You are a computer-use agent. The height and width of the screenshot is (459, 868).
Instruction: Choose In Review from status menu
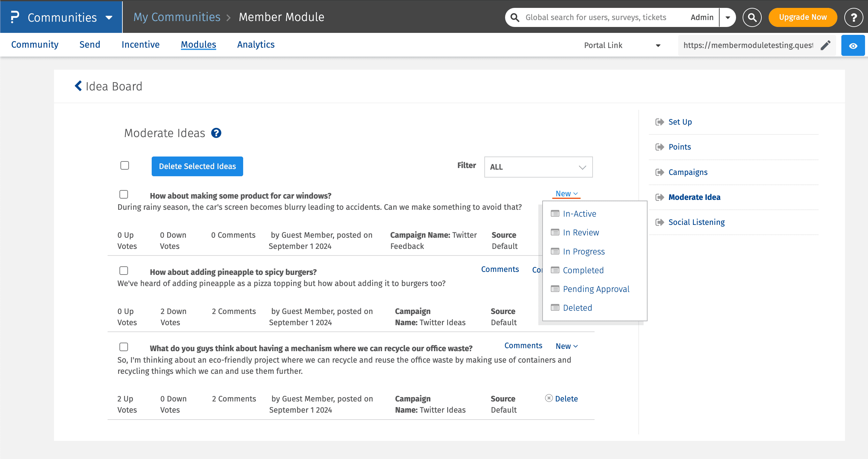point(580,232)
